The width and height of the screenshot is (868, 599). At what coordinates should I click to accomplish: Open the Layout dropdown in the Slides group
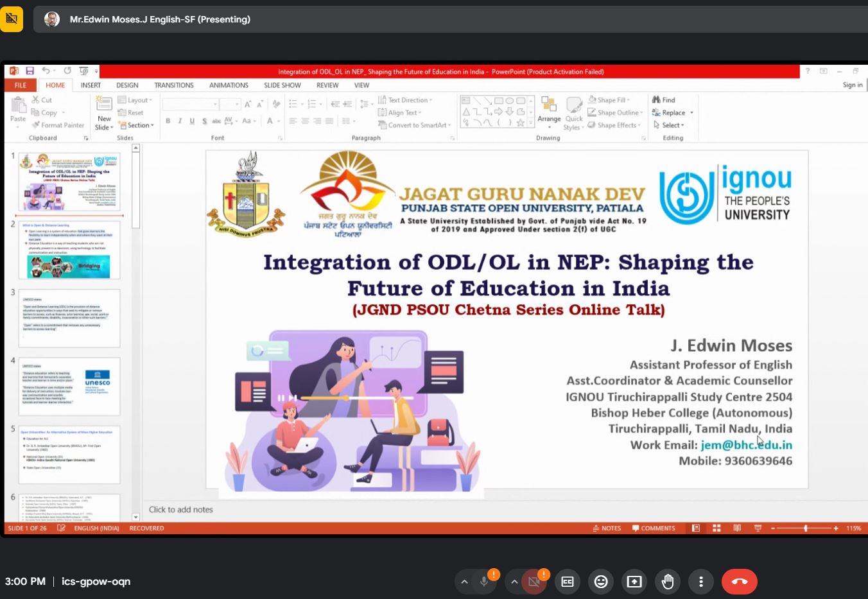point(135,100)
